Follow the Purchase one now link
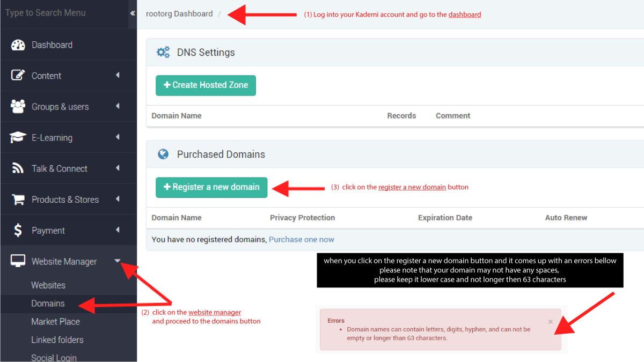Image resolution: width=644 pixels, height=362 pixels. click(x=302, y=240)
